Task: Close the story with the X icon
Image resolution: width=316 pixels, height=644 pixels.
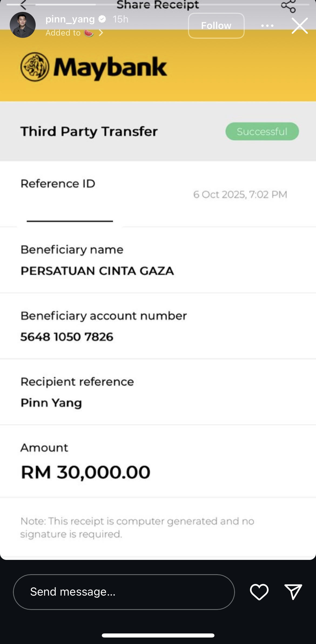Action: coord(300,26)
